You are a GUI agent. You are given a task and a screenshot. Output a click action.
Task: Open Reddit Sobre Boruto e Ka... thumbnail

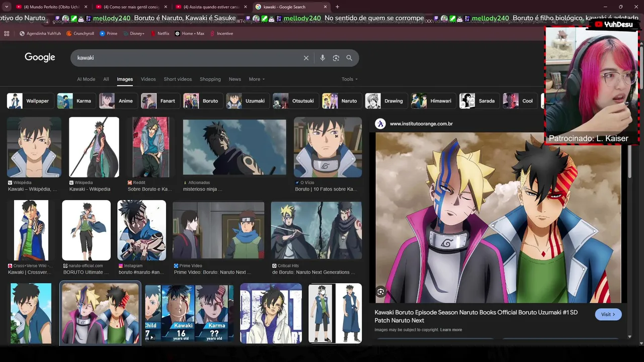[151, 147]
